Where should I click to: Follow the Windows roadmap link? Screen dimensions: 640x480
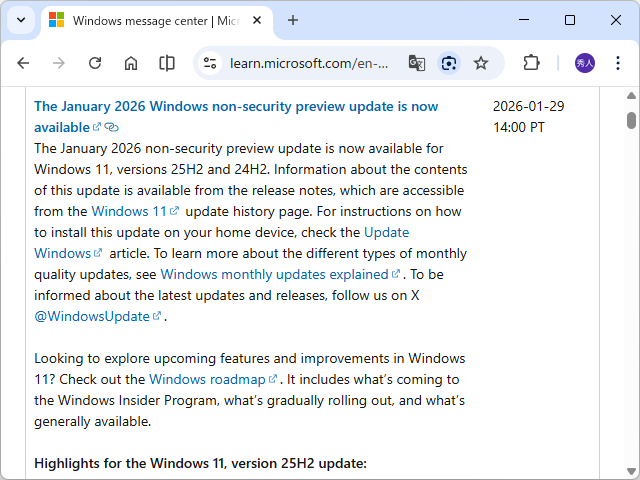click(x=207, y=379)
